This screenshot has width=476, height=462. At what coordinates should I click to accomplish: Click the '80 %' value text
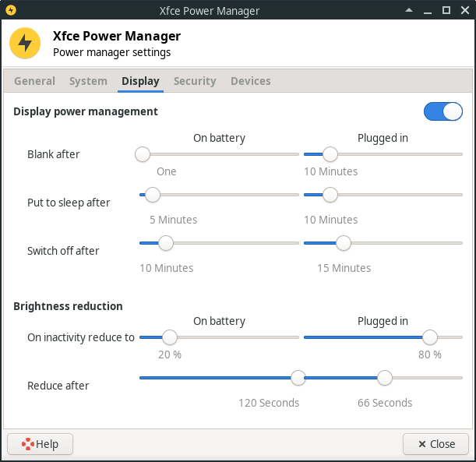point(430,354)
